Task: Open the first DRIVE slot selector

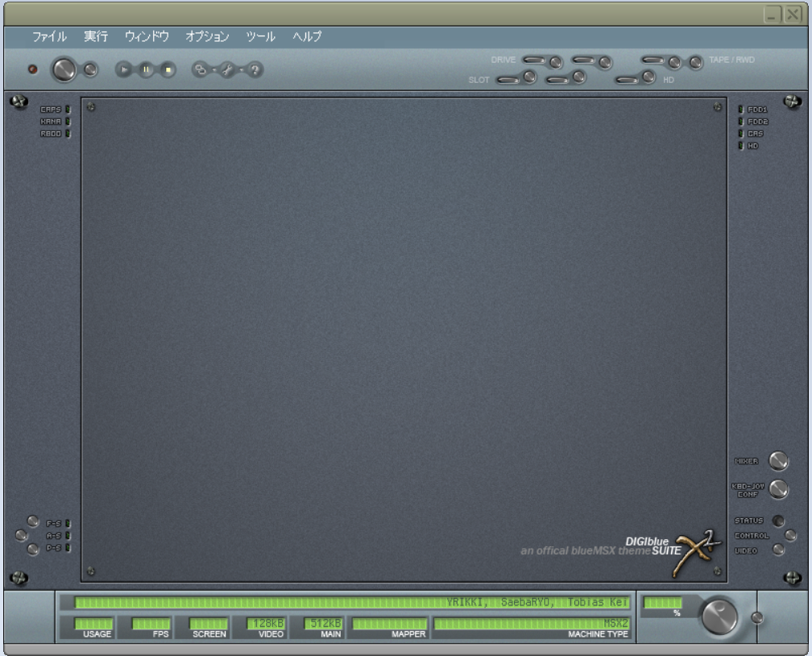Action: pyautogui.click(x=533, y=60)
